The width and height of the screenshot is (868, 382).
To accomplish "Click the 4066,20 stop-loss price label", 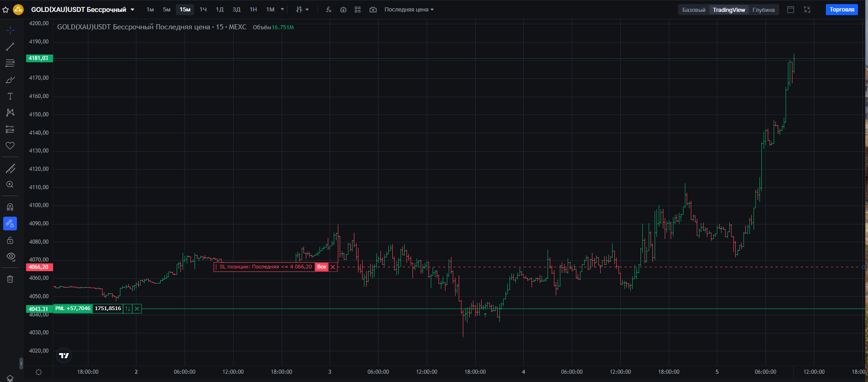I will (x=39, y=267).
